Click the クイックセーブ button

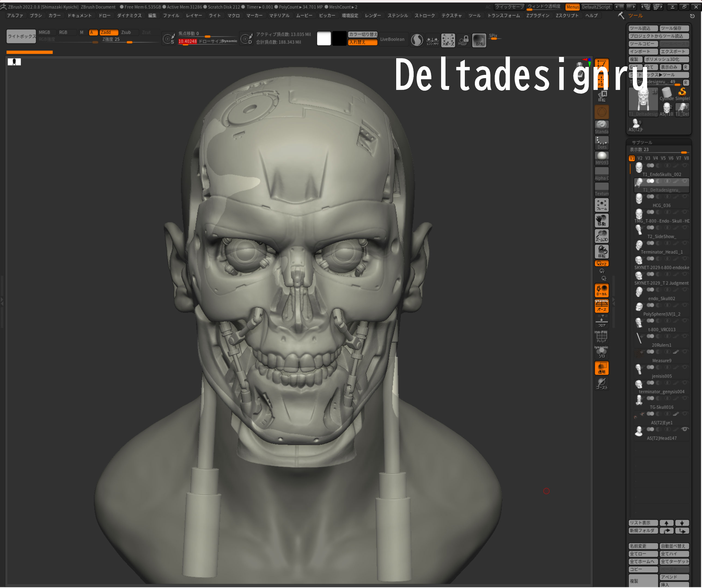[509, 7]
